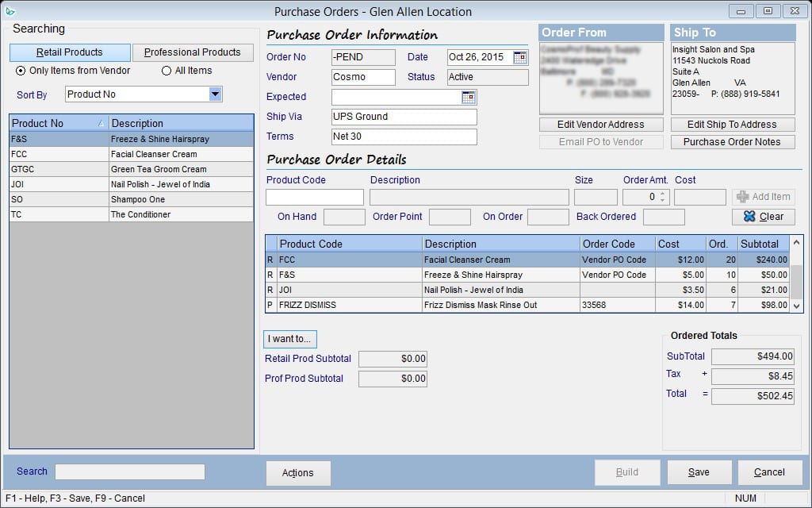Open the Sort By dropdown
The width and height of the screenshot is (812, 508).
214,94
